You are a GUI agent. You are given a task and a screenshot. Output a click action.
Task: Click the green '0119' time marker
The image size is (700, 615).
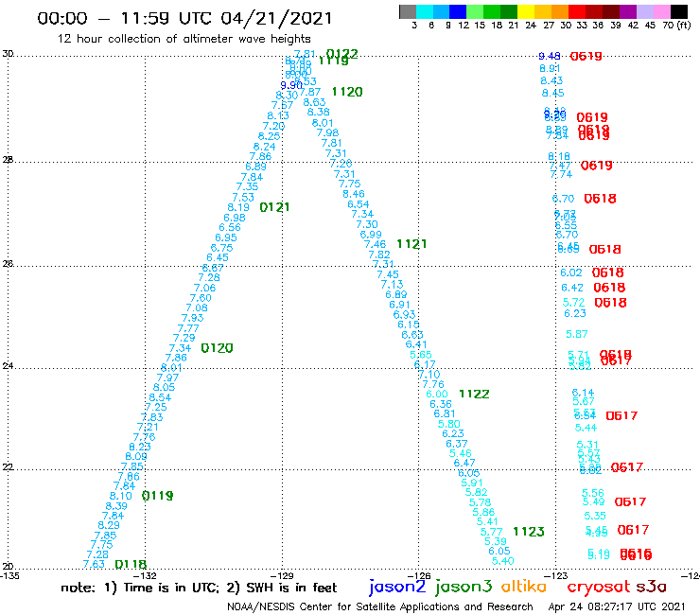(x=158, y=496)
